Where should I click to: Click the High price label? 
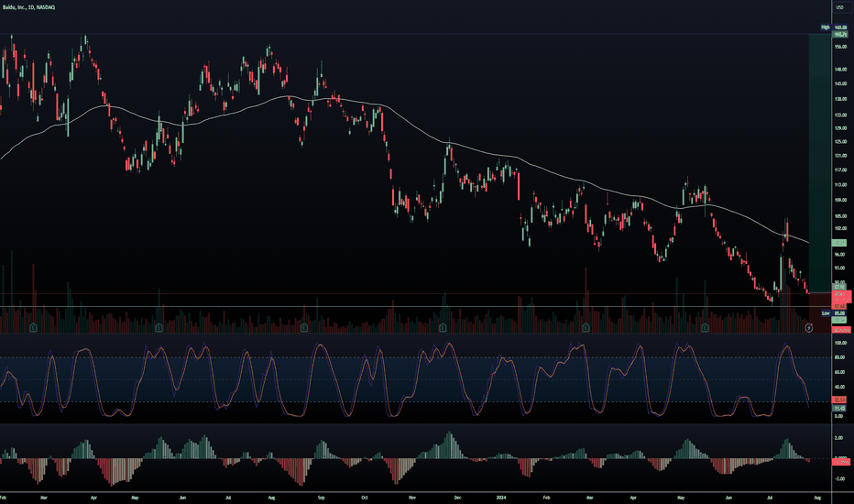coord(825,27)
